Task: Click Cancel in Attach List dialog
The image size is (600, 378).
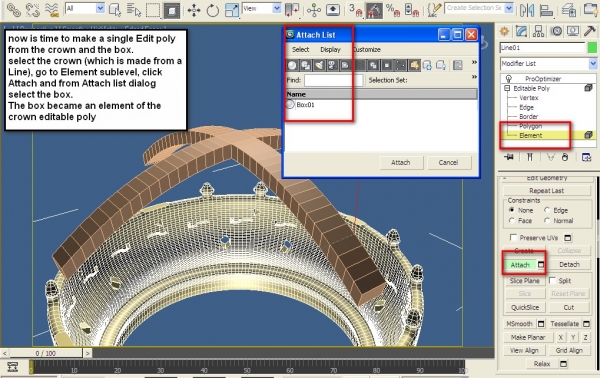Action: click(x=448, y=163)
